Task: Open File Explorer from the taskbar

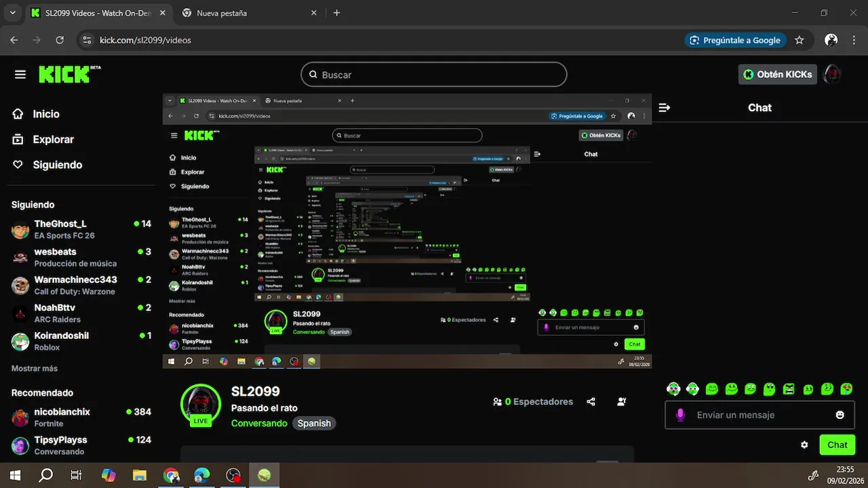Action: point(140,475)
